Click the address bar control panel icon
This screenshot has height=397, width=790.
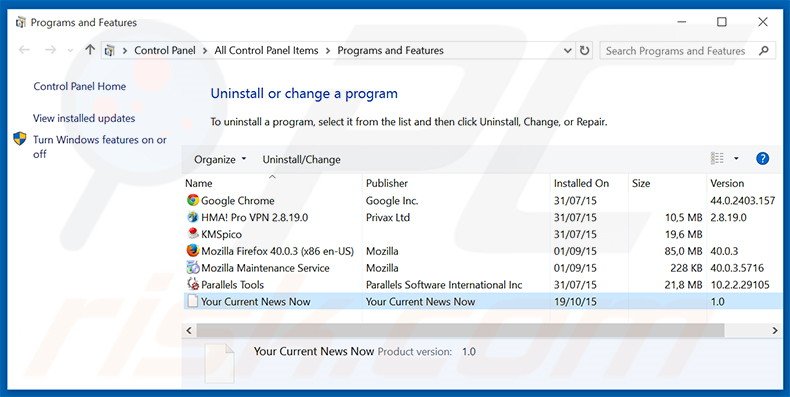[x=109, y=50]
